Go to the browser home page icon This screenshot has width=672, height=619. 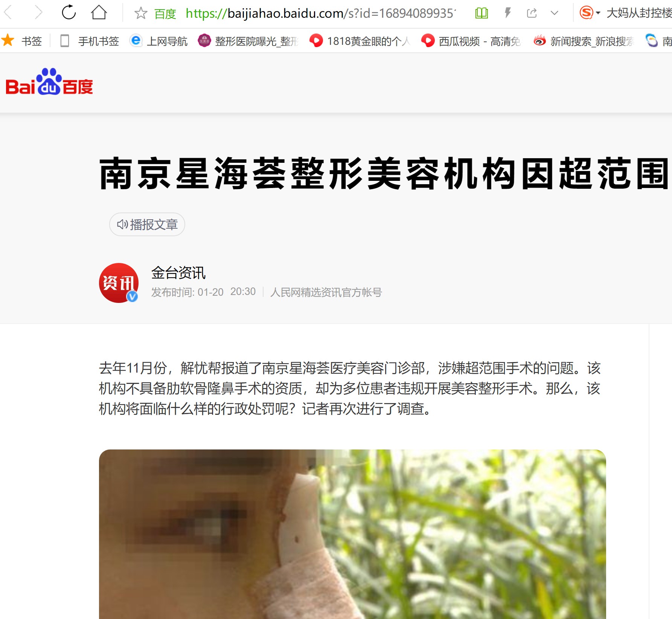(99, 13)
